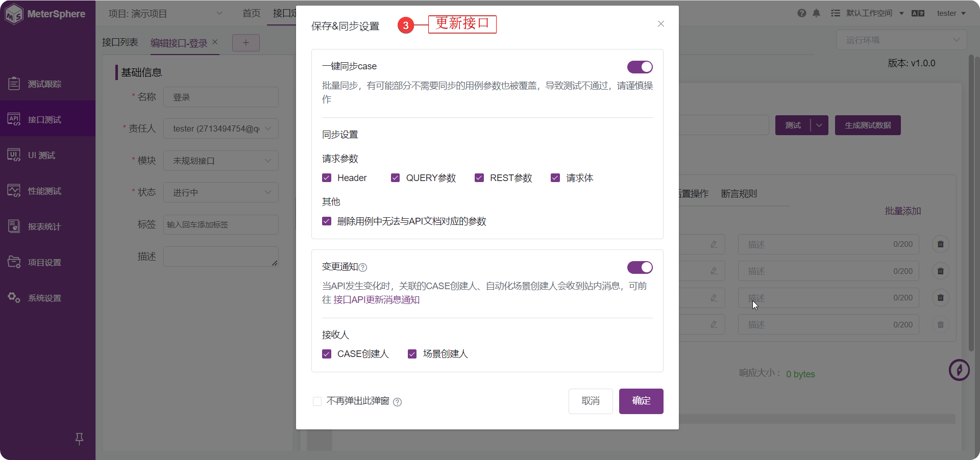This screenshot has height=460, width=980.
Task: Click the help question mark icon in header
Action: pos(802,13)
